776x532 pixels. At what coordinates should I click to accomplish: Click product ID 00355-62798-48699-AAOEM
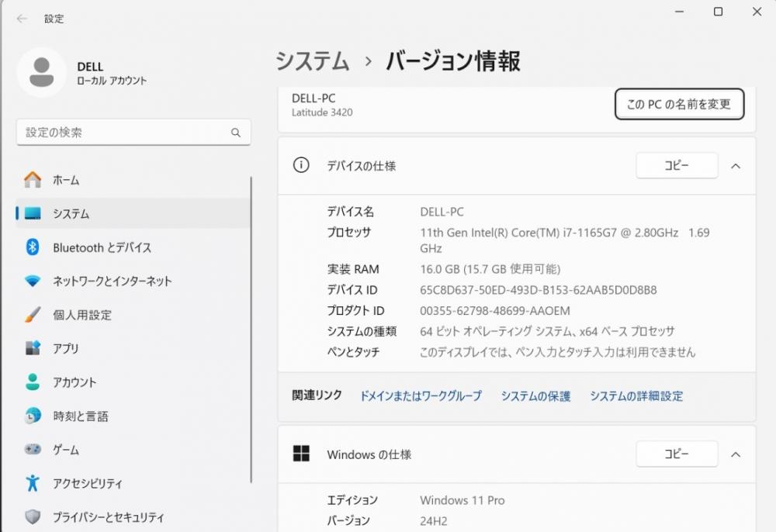tap(495, 310)
